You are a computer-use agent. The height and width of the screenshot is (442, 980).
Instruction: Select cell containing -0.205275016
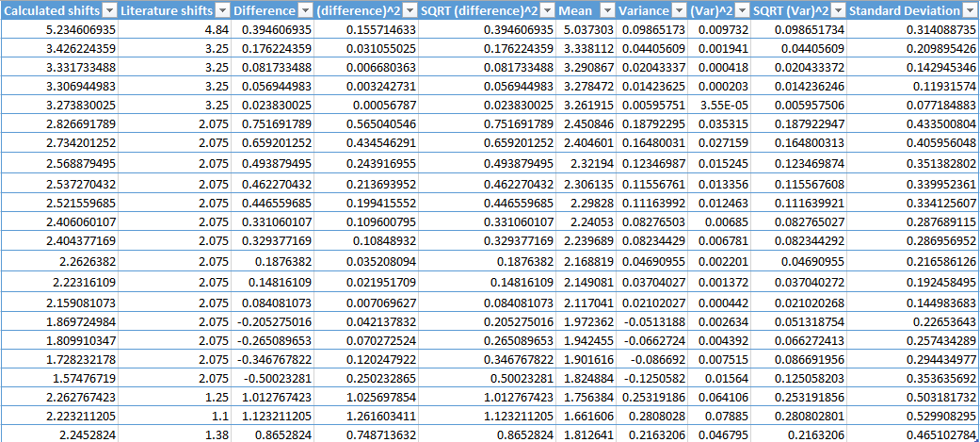[273, 323]
